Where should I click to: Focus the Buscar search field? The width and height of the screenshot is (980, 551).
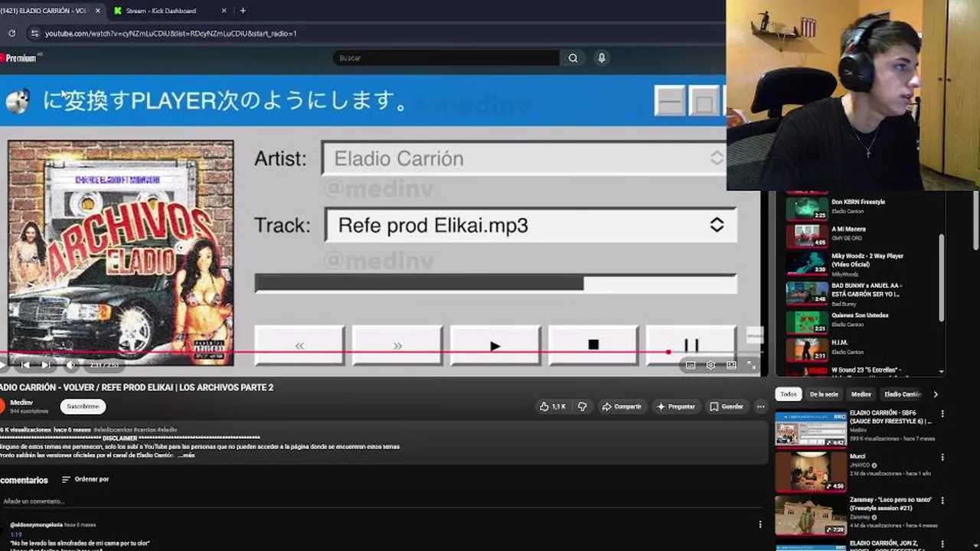pyautogui.click(x=446, y=58)
